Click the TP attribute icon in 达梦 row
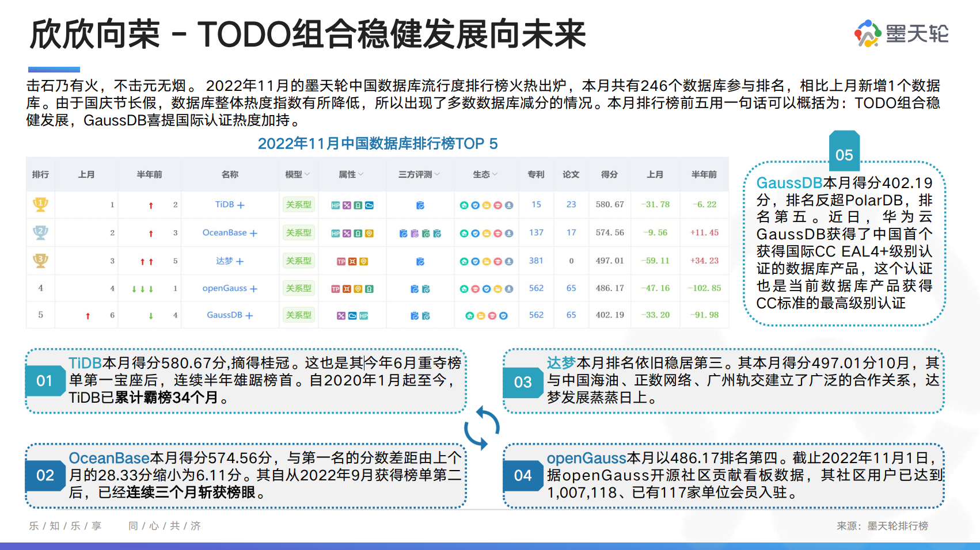 pyautogui.click(x=341, y=262)
